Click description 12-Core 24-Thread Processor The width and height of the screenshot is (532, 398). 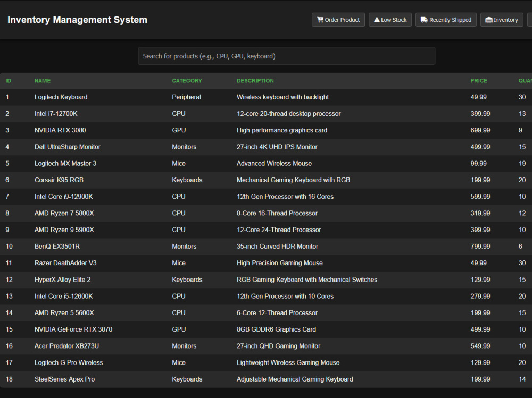point(279,230)
